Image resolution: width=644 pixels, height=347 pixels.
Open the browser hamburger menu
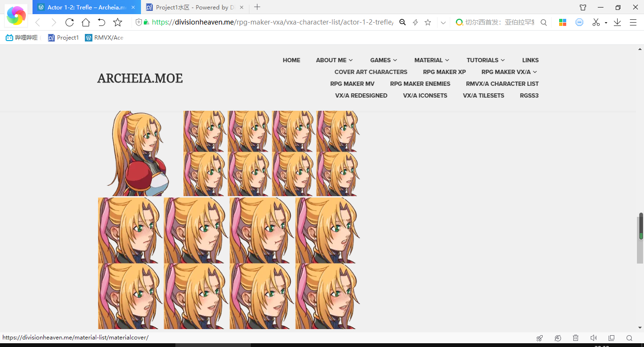point(633,23)
